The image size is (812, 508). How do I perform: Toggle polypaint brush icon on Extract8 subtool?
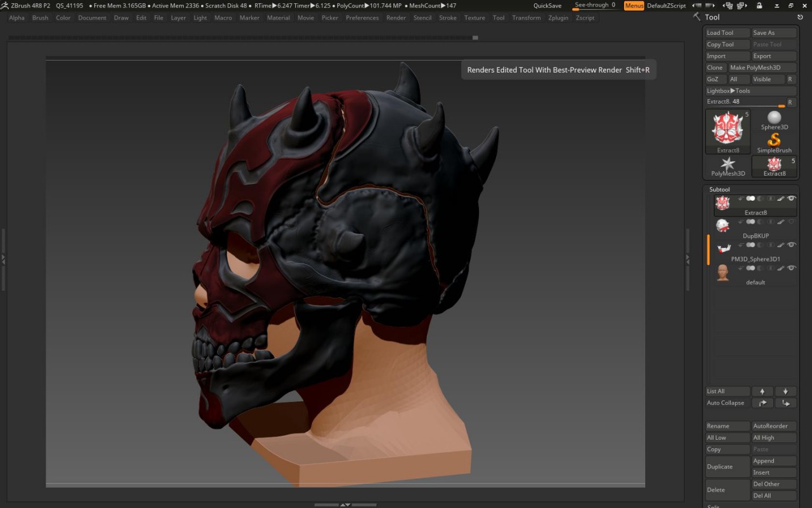(x=781, y=199)
